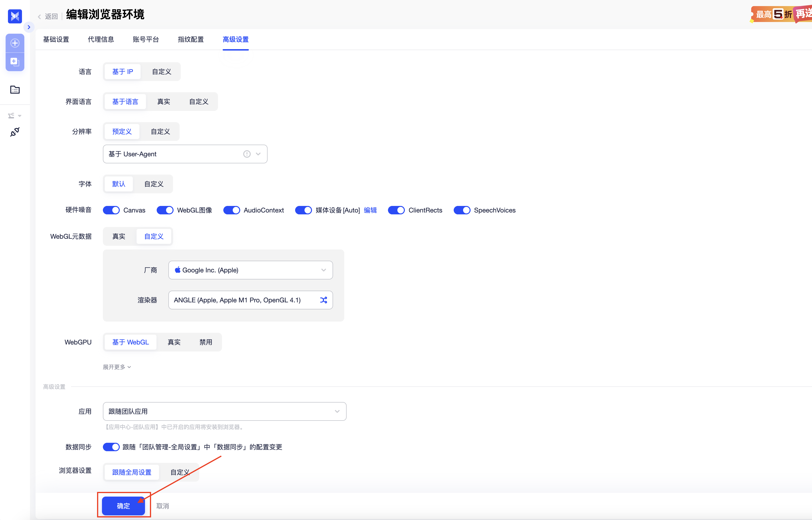This screenshot has height=520, width=812.
Task: Open the profile list folder icon
Action: (15, 89)
